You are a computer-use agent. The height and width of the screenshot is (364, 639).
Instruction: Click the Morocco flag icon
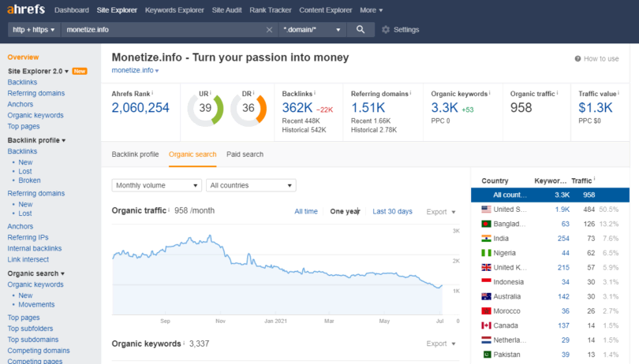486,311
